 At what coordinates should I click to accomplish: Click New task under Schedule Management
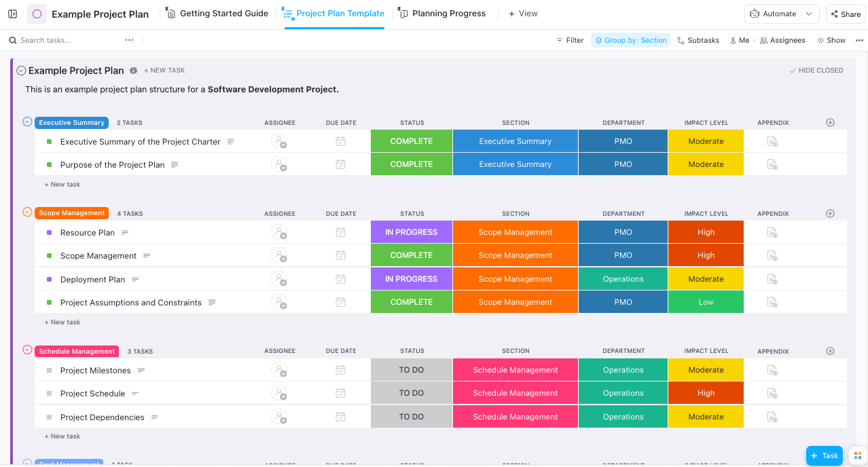(x=62, y=436)
